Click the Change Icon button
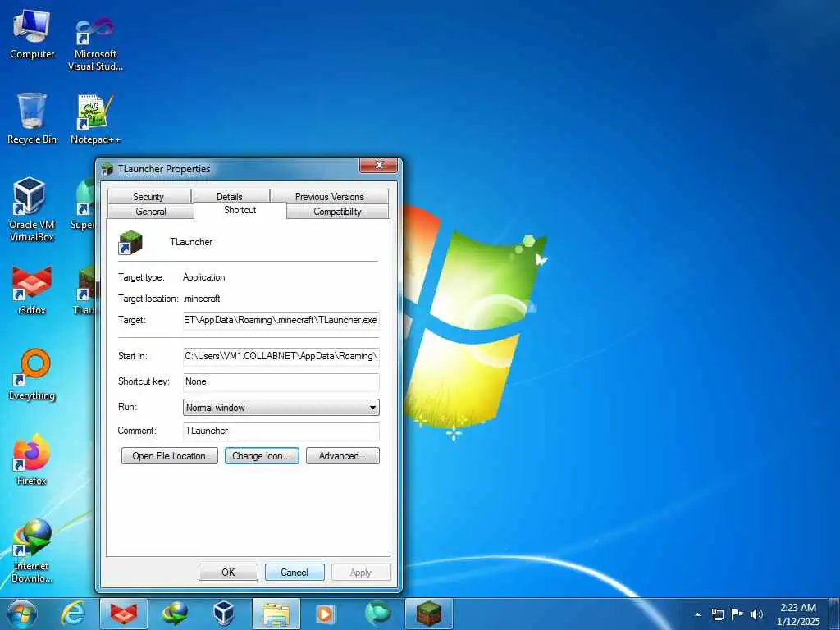The image size is (840, 630). [x=262, y=456]
